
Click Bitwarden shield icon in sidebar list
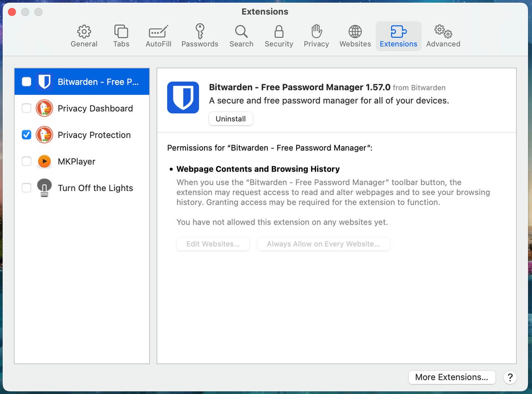tap(44, 82)
